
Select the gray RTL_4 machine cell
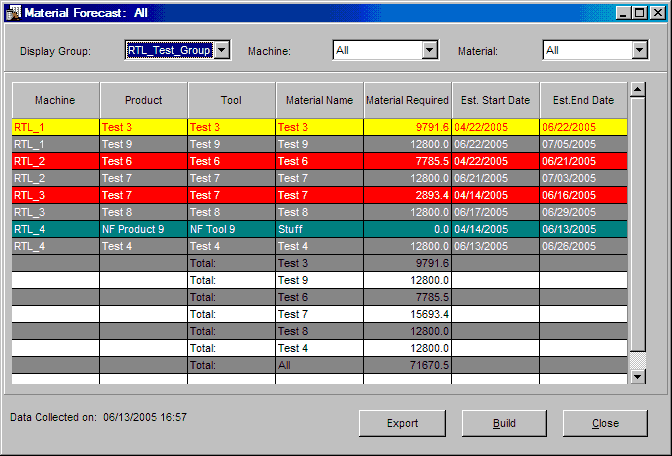click(55, 246)
